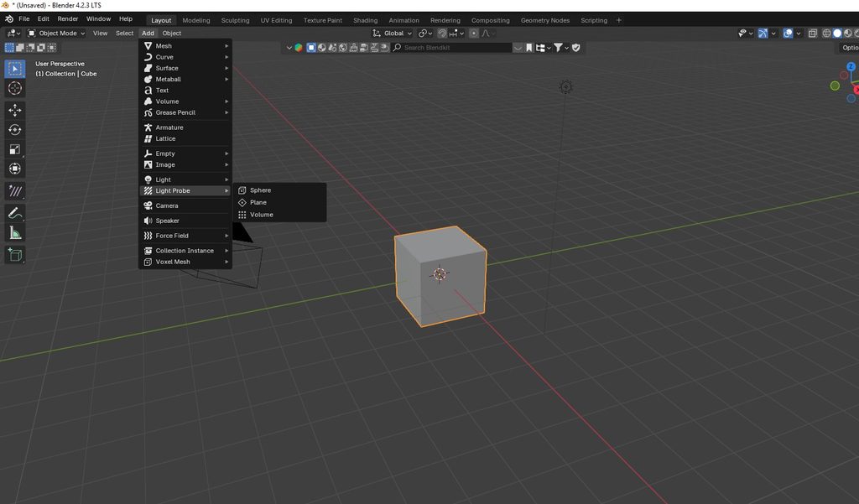Click the Search BlenderKit field

(452, 48)
